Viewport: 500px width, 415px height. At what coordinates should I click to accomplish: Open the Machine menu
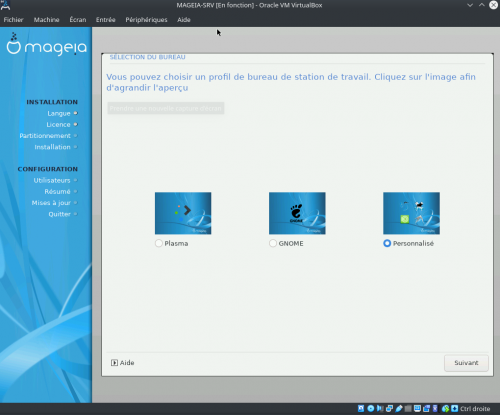click(46, 20)
